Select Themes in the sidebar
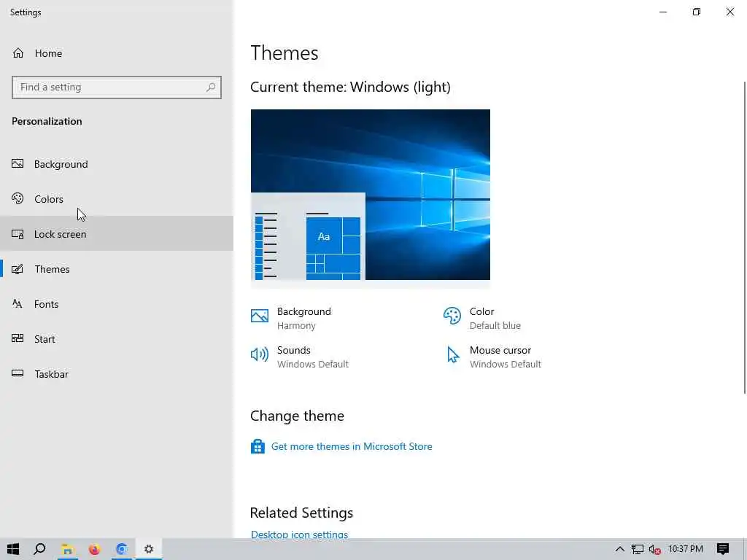 pos(117,269)
